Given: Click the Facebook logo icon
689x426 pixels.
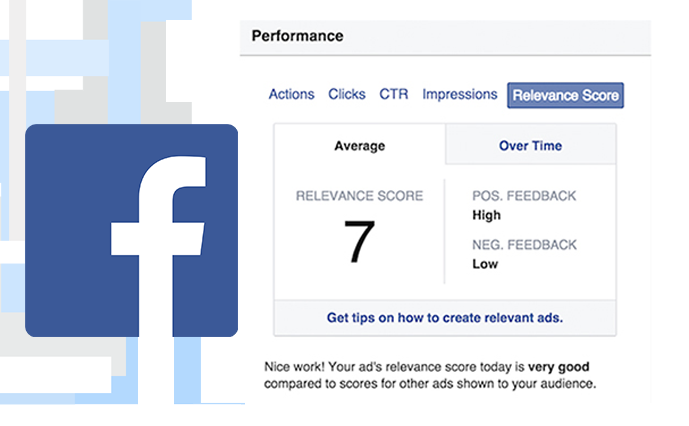Looking at the screenshot, I should pyautogui.click(x=131, y=230).
